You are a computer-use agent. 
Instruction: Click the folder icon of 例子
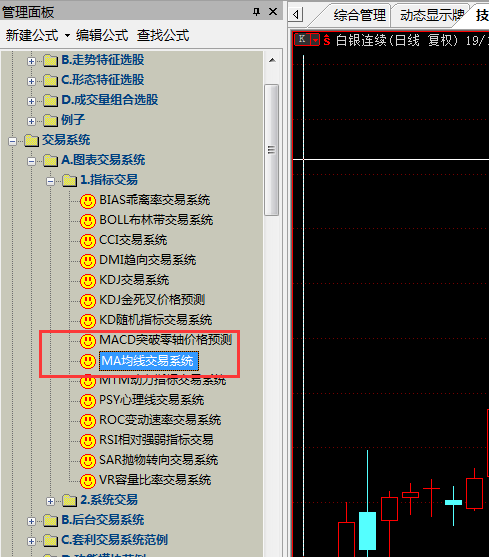pyautogui.click(x=50, y=120)
